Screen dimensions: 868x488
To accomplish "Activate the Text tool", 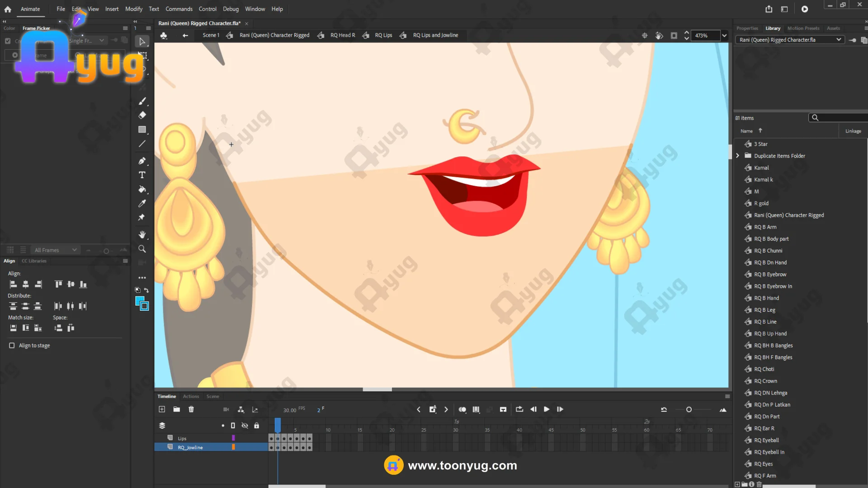I will coord(142,175).
